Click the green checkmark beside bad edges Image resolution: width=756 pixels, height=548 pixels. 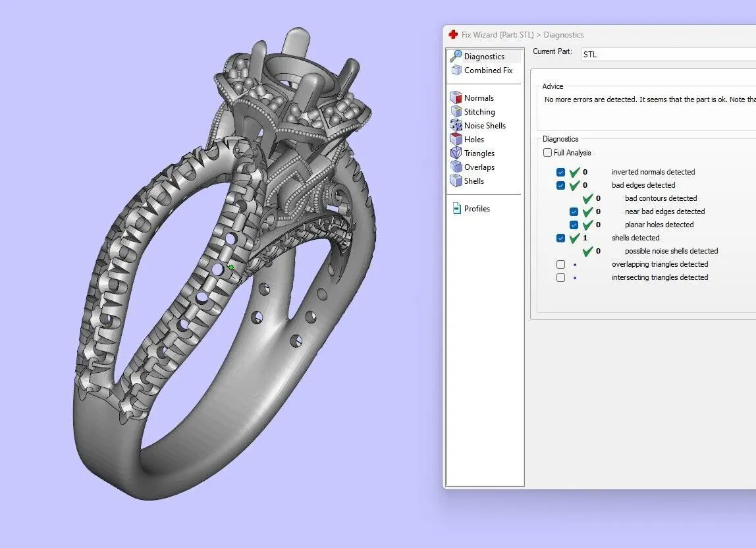point(574,185)
